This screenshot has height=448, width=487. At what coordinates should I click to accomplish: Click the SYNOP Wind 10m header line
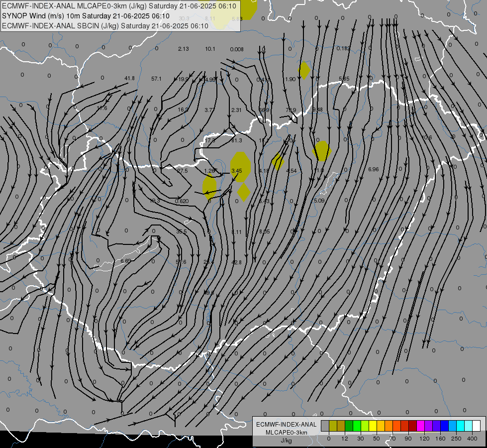pos(86,16)
